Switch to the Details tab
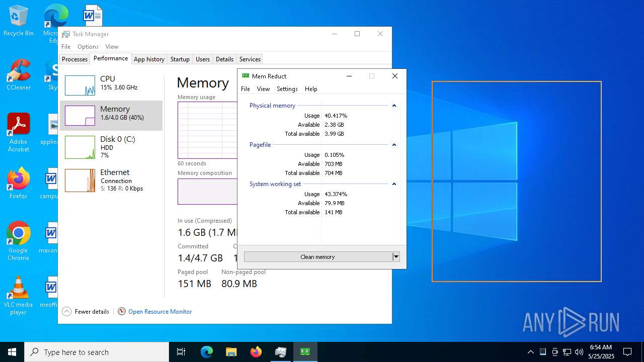 pos(224,59)
